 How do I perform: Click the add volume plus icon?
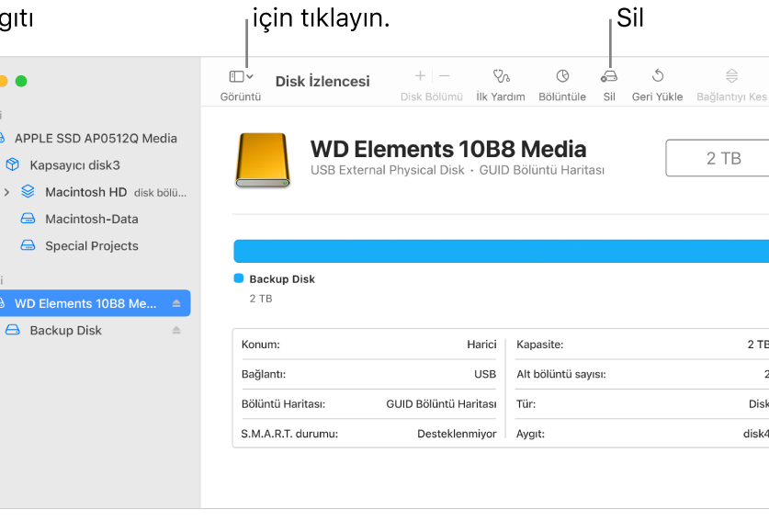(x=420, y=76)
